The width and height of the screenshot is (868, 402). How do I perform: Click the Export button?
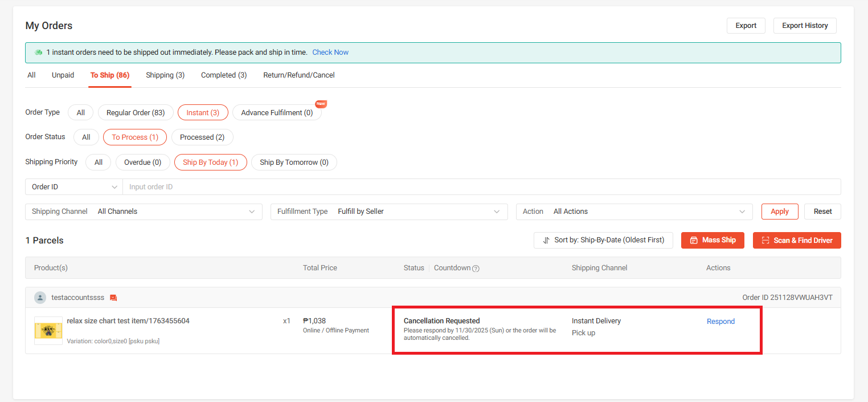(x=746, y=26)
